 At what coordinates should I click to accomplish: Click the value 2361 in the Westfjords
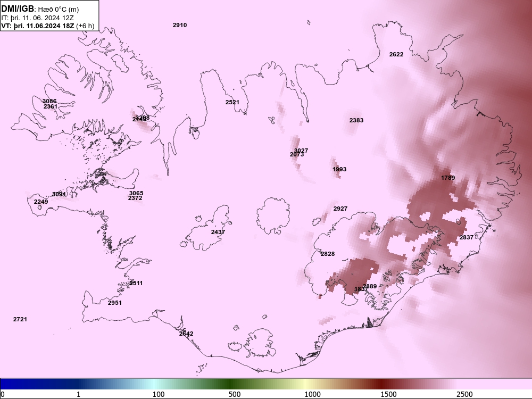pos(51,106)
